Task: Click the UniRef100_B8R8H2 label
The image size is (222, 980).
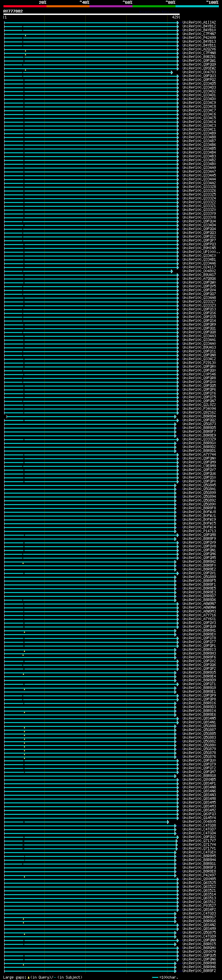Action: [x=199, y=562]
